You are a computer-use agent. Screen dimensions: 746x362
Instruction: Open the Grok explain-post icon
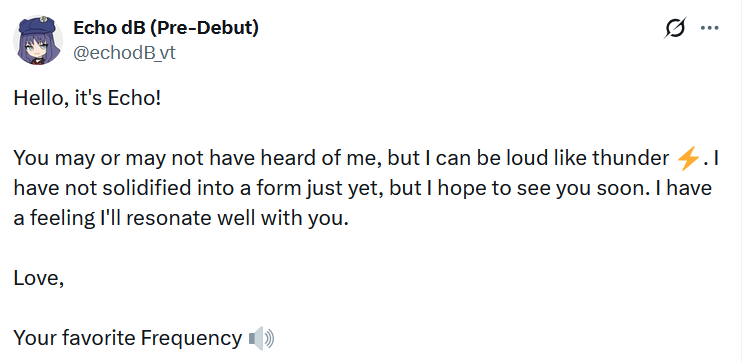[x=676, y=28]
